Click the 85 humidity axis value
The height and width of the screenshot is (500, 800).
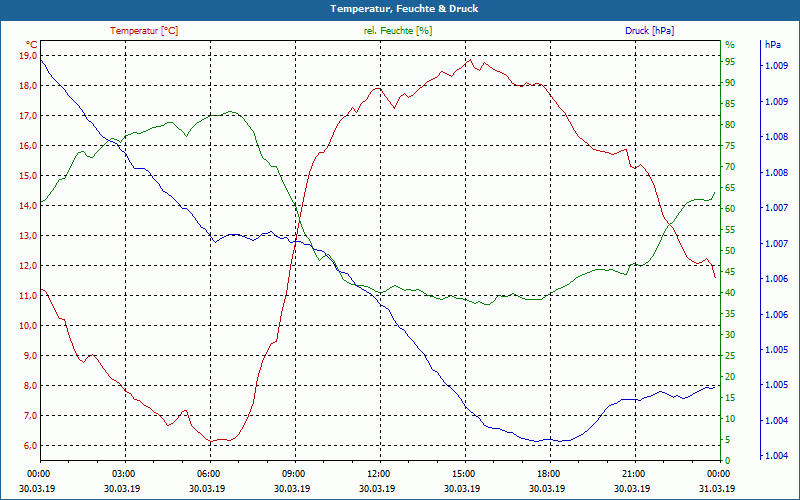730,104
